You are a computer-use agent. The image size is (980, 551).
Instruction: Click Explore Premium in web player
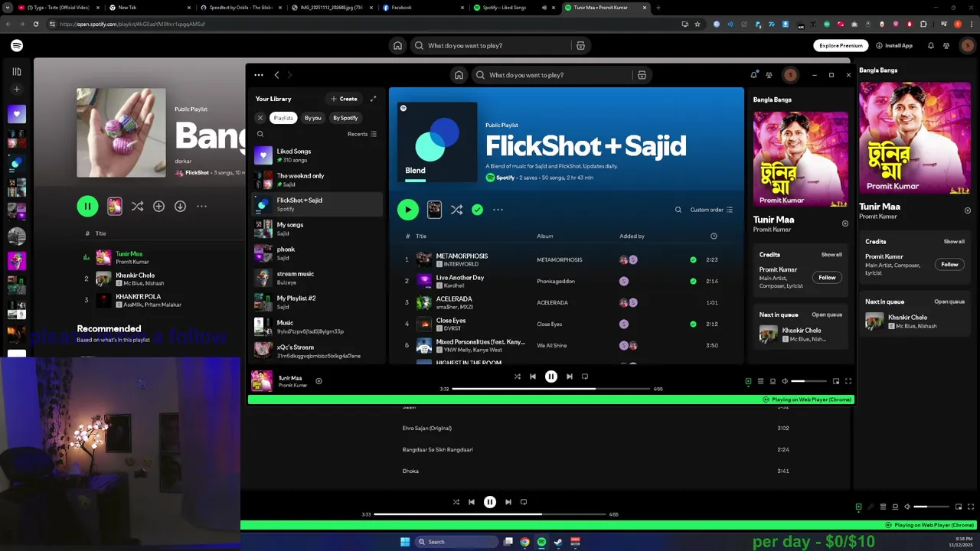(x=841, y=46)
